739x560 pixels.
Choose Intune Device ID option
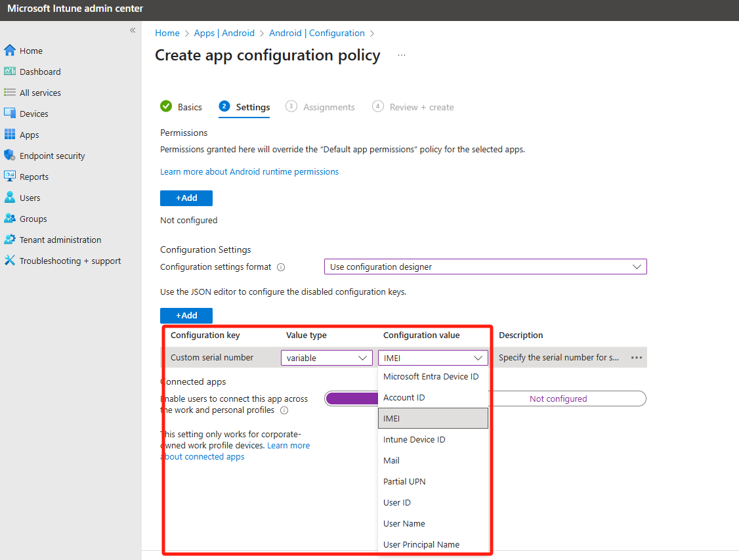coord(433,439)
